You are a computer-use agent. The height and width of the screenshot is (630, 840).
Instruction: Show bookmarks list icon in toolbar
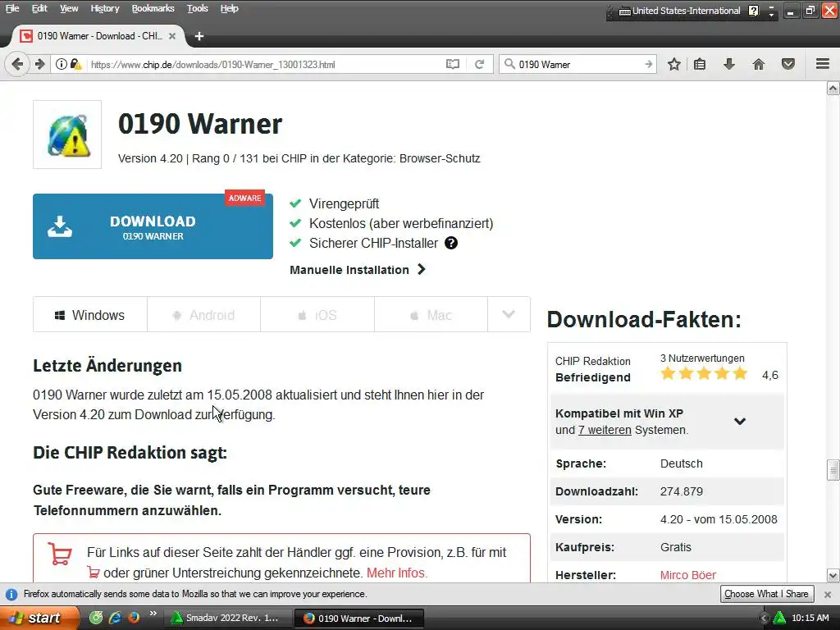click(700, 64)
